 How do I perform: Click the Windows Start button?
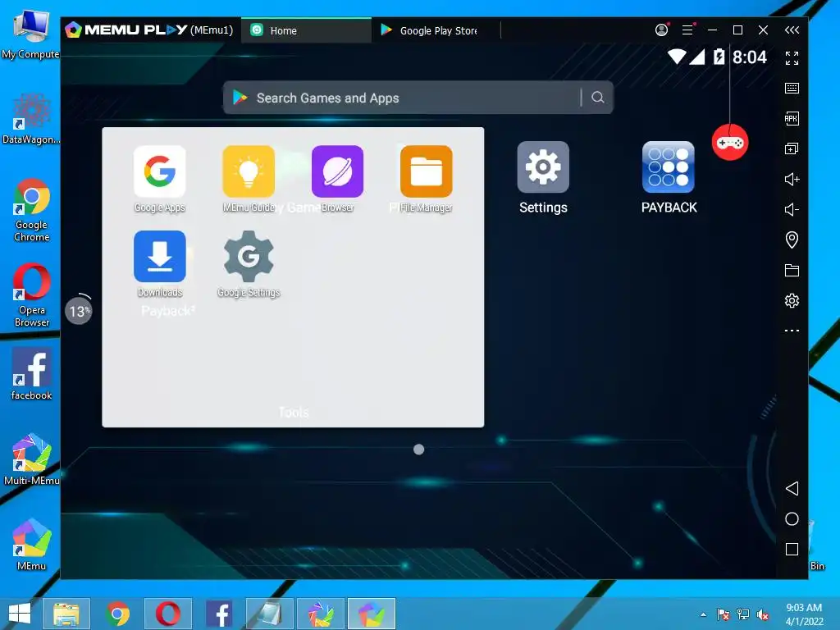[20, 614]
